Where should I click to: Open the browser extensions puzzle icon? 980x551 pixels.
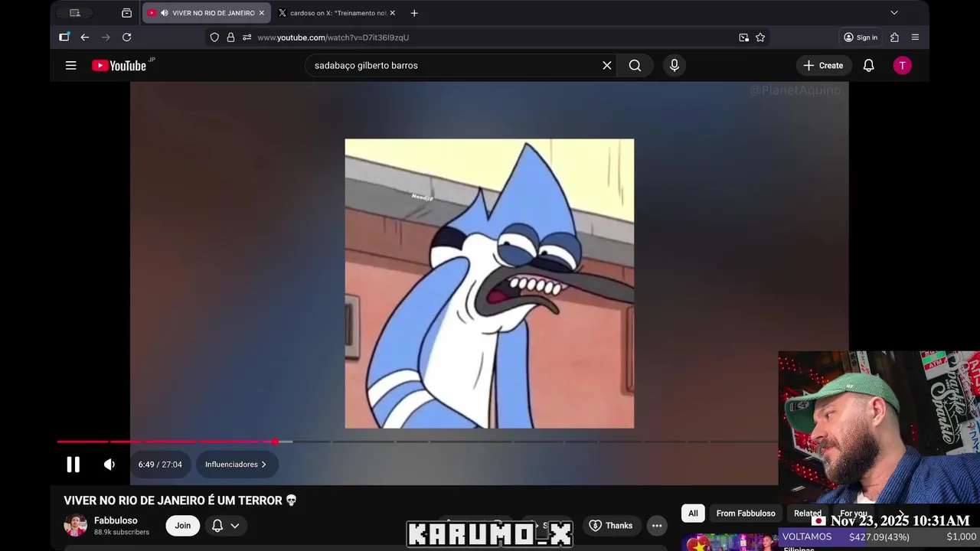pos(894,37)
